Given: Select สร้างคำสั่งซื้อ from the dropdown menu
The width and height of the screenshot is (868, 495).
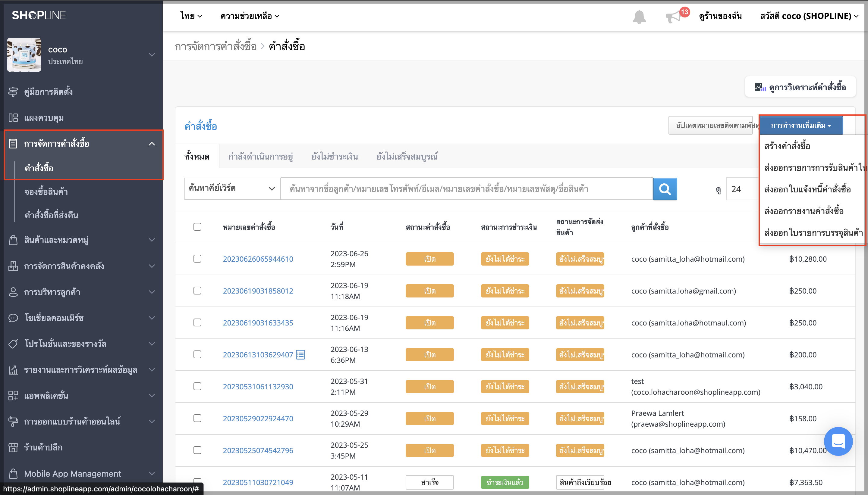Looking at the screenshot, I should (787, 146).
